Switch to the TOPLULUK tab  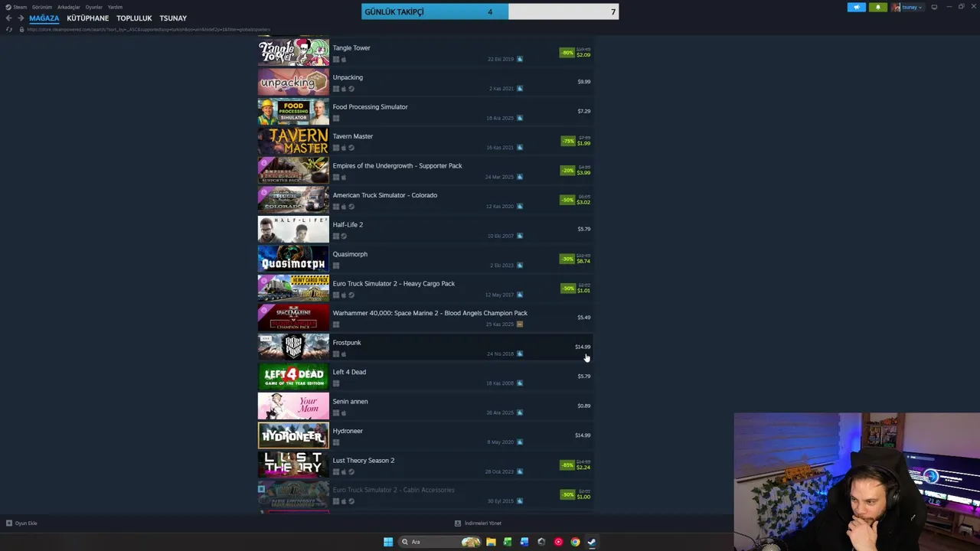click(134, 18)
